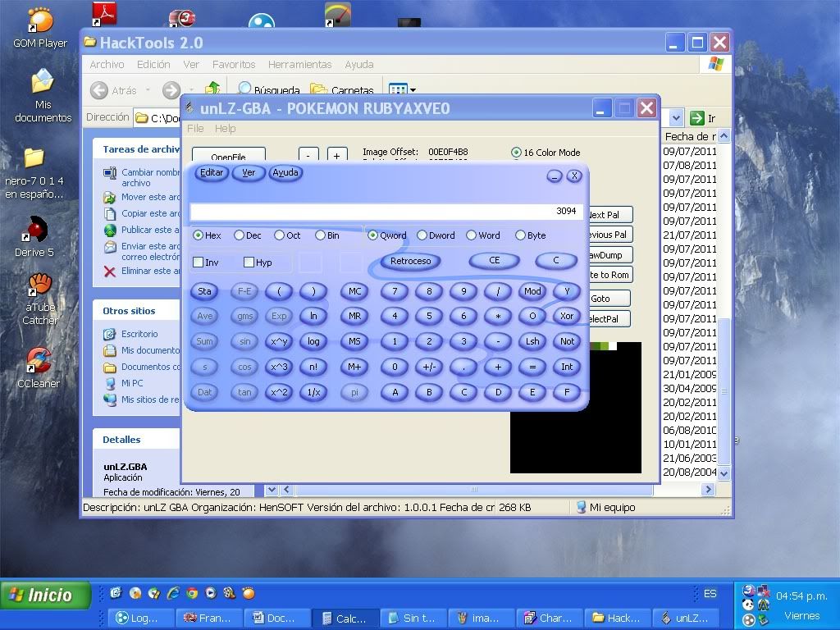Click the Show Desktop quick launch icon
The width and height of the screenshot is (840, 630).
click(x=116, y=592)
